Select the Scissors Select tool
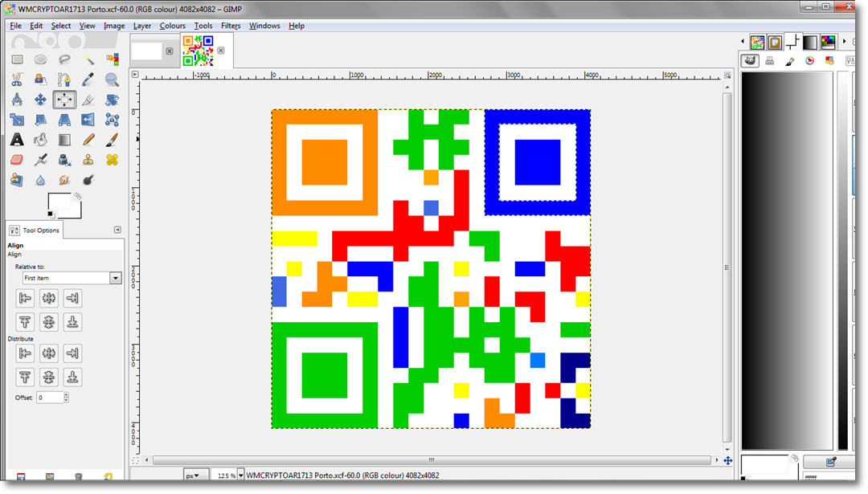Viewport: 868px width, 494px height. coord(17,80)
